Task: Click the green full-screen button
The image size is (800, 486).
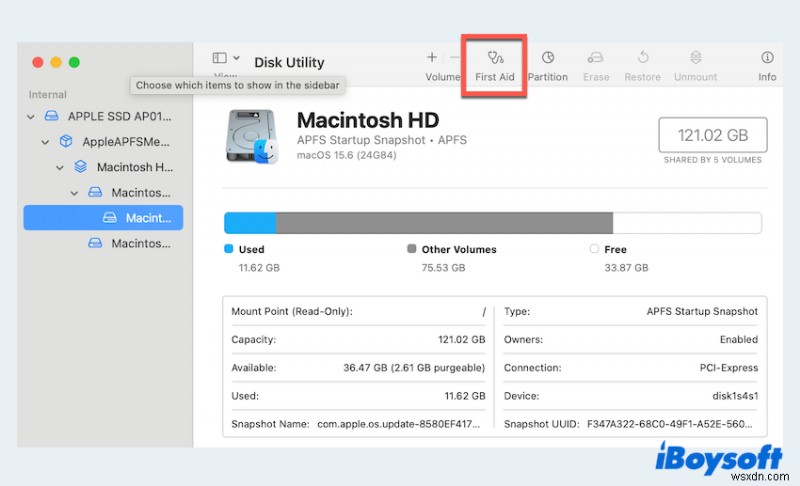Action: tap(74, 62)
